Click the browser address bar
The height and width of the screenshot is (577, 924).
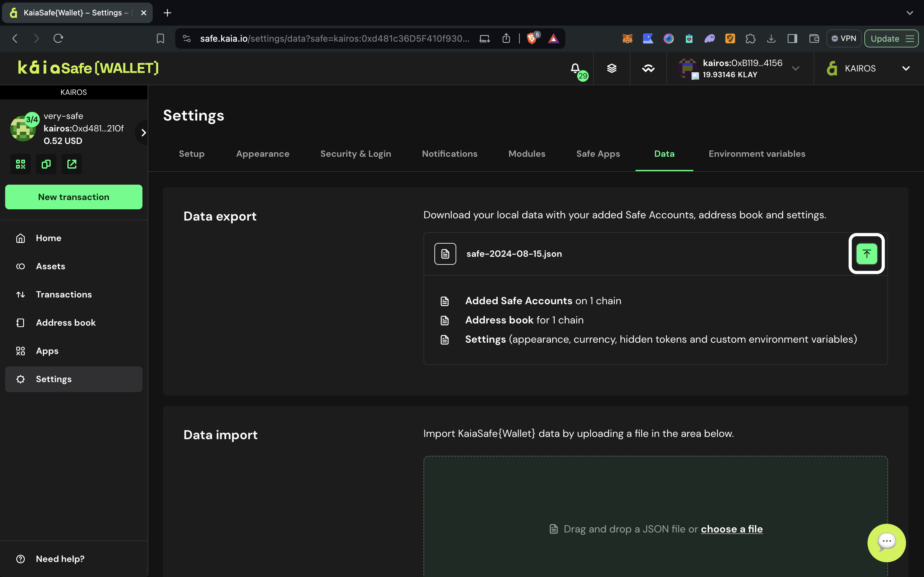(334, 38)
